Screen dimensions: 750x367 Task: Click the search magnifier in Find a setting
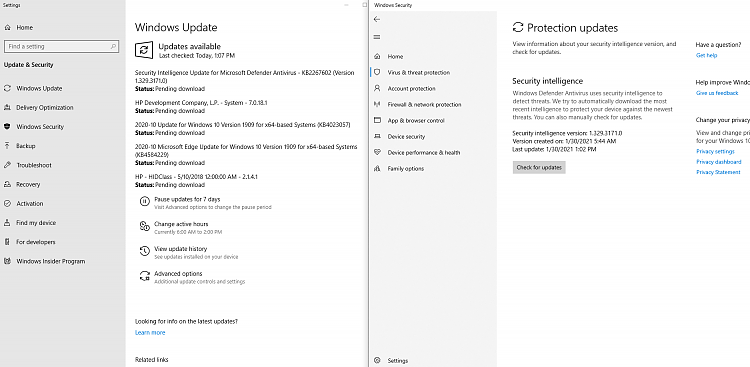[x=113, y=46]
